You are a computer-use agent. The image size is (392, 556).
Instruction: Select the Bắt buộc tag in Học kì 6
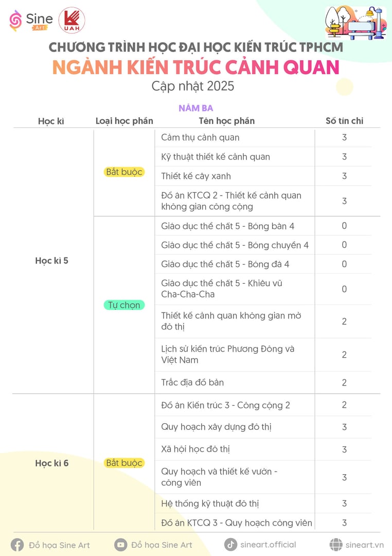tap(124, 463)
